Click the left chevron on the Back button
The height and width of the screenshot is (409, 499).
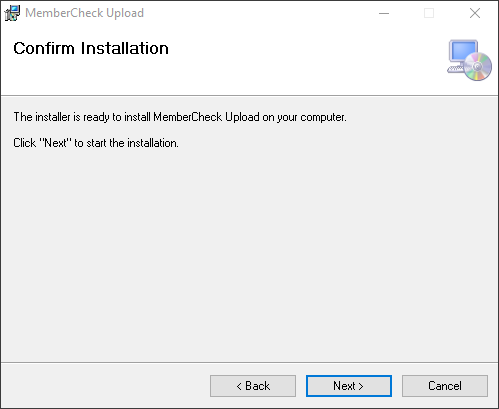(239, 386)
